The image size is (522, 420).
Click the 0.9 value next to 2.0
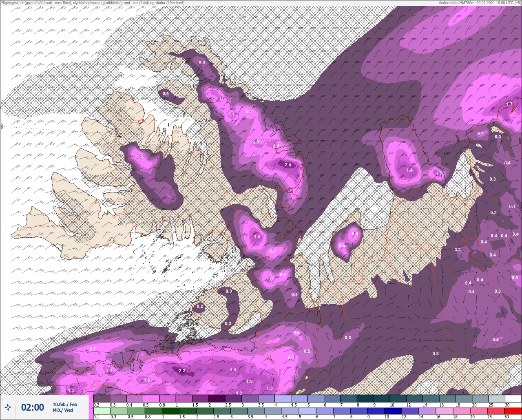(x=276, y=146)
